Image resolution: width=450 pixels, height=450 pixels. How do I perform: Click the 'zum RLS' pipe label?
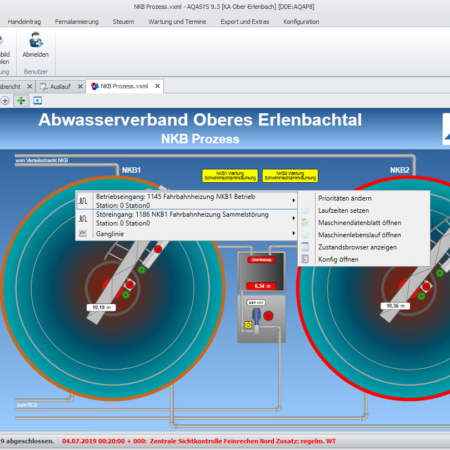point(27,405)
